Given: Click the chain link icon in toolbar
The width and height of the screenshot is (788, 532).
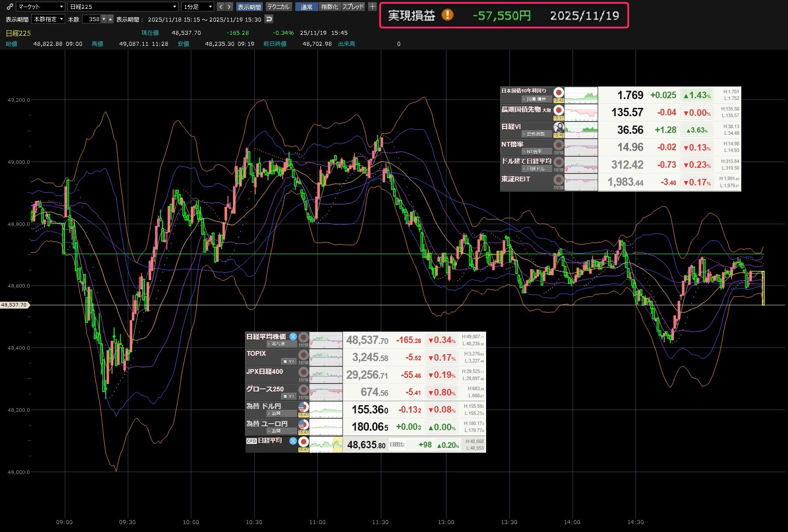Looking at the screenshot, I should [10, 7].
